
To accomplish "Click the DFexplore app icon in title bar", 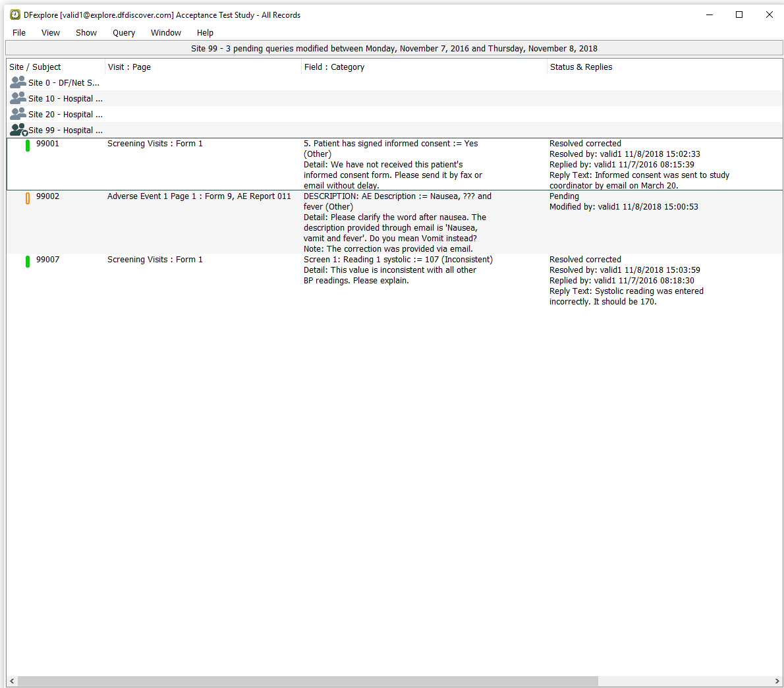I will tap(15, 14).
